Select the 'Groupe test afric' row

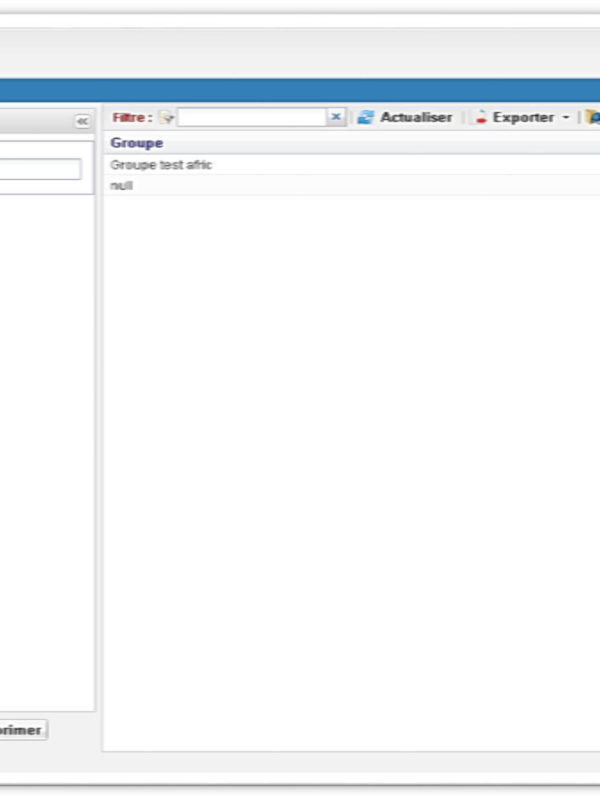pos(161,165)
